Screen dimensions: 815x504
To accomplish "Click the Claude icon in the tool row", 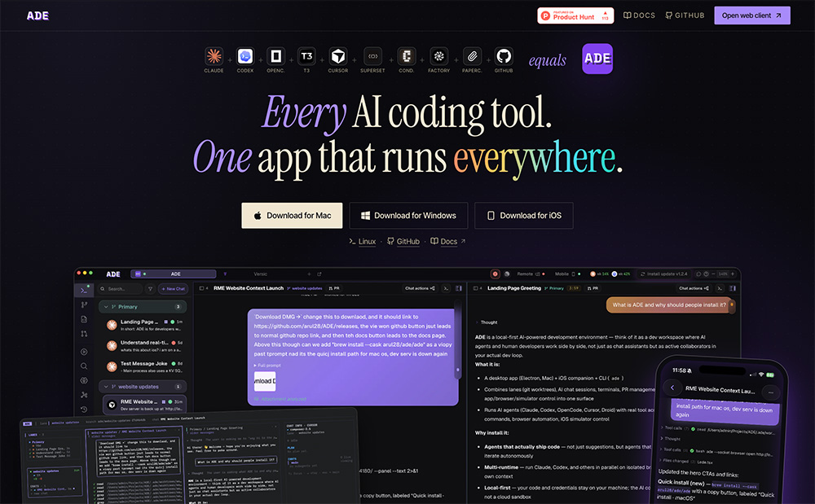I will coord(214,56).
